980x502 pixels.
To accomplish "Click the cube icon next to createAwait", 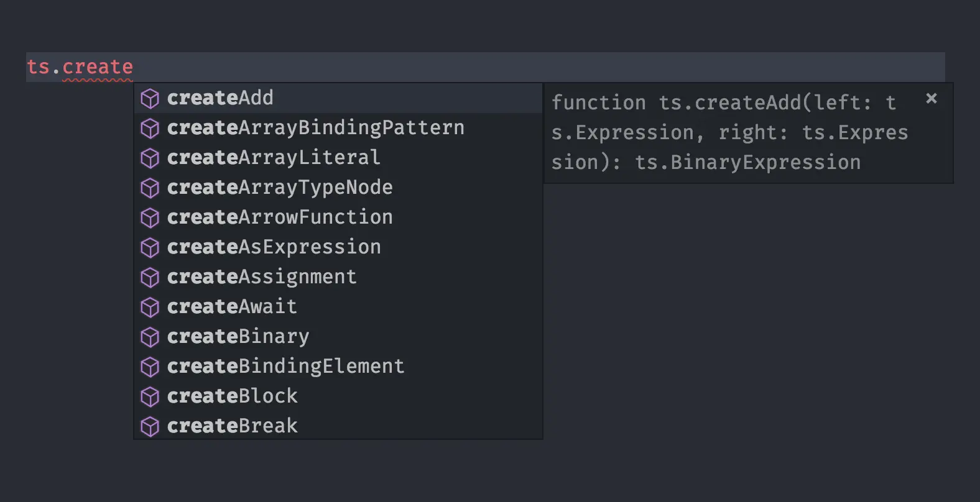I will point(150,307).
